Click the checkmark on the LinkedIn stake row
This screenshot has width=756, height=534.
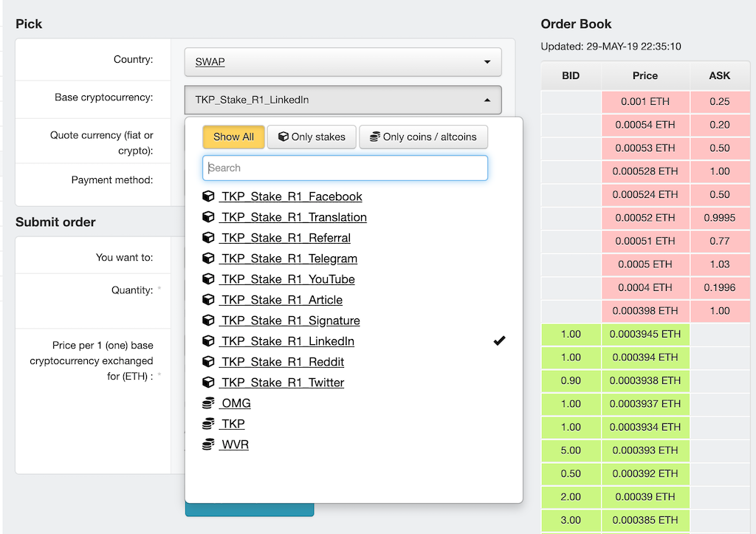(x=500, y=341)
